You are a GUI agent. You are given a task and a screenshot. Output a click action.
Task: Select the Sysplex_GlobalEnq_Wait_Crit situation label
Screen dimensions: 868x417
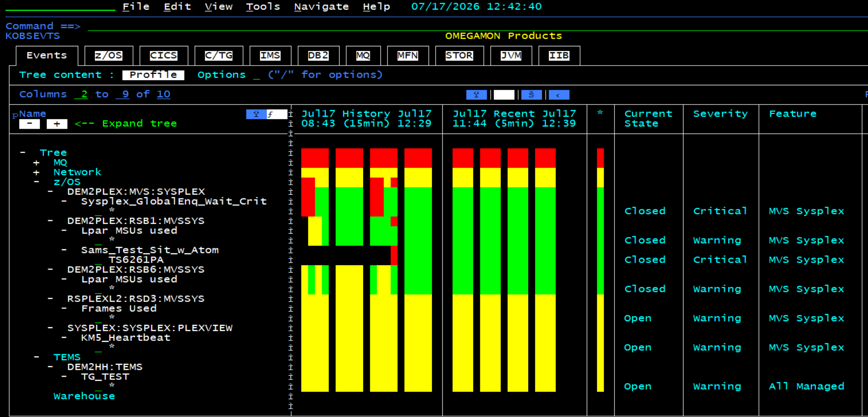(x=174, y=202)
